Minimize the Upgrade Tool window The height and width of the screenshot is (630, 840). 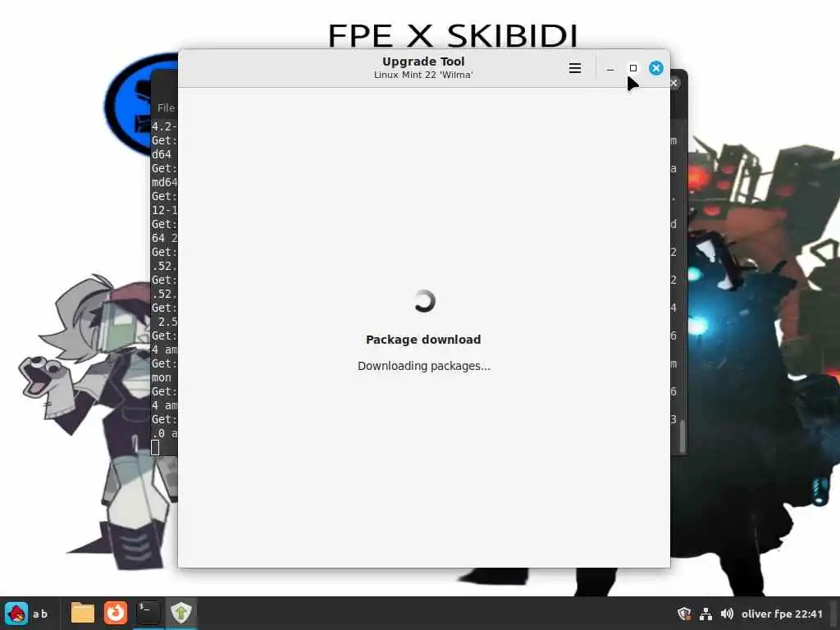610,69
